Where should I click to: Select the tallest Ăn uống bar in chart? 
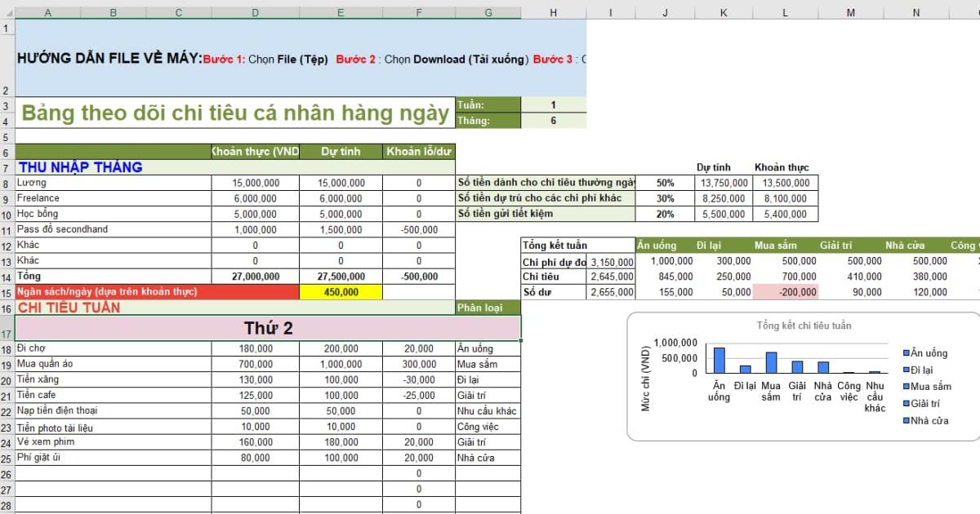tap(719, 359)
